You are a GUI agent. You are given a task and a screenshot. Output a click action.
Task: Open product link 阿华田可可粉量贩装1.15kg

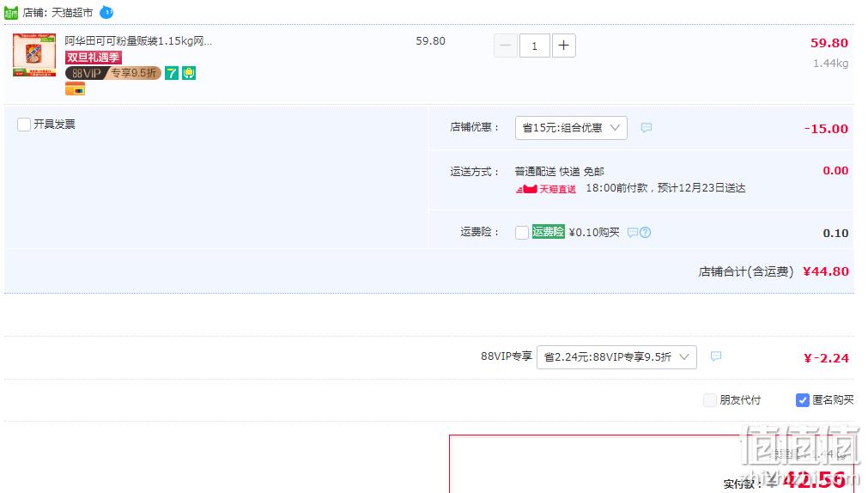coord(138,40)
